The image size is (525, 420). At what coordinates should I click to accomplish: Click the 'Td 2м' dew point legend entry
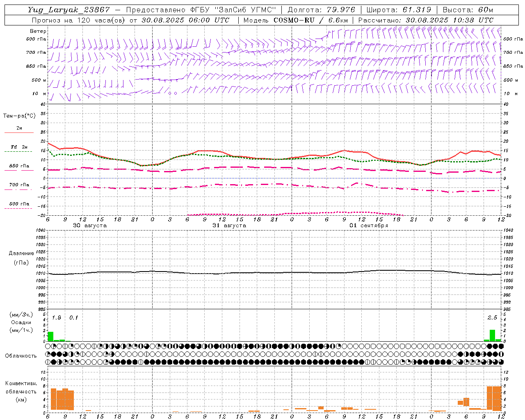click(x=19, y=147)
